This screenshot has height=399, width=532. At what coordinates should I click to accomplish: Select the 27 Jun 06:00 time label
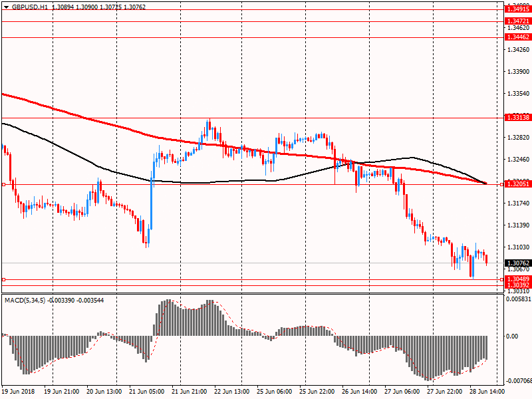pos(402,392)
